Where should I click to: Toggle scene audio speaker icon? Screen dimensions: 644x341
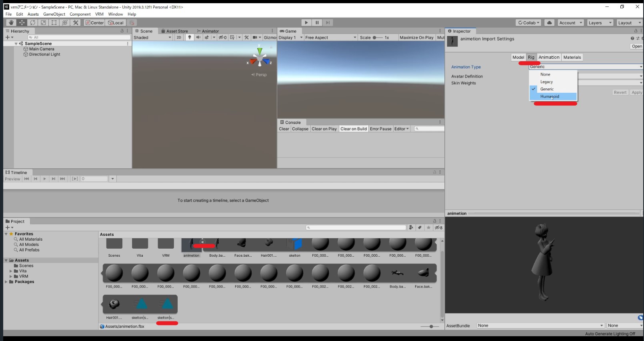198,38
